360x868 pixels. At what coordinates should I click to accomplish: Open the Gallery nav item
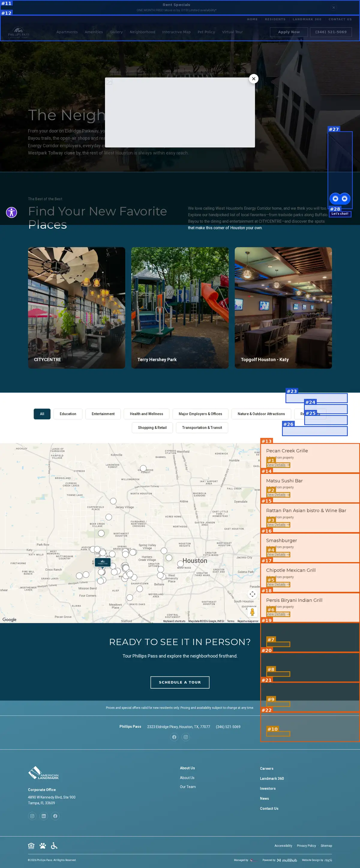(x=116, y=32)
